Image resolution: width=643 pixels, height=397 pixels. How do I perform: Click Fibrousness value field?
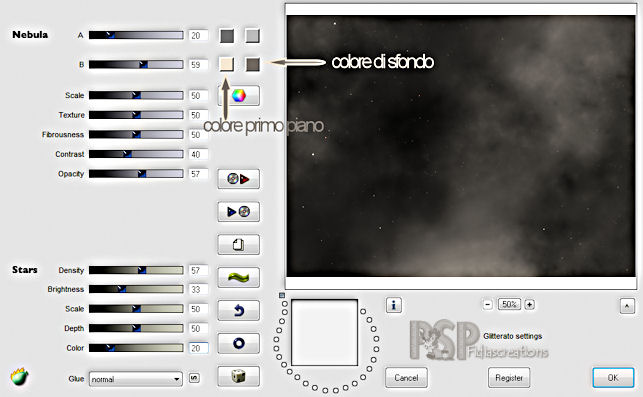[198, 135]
